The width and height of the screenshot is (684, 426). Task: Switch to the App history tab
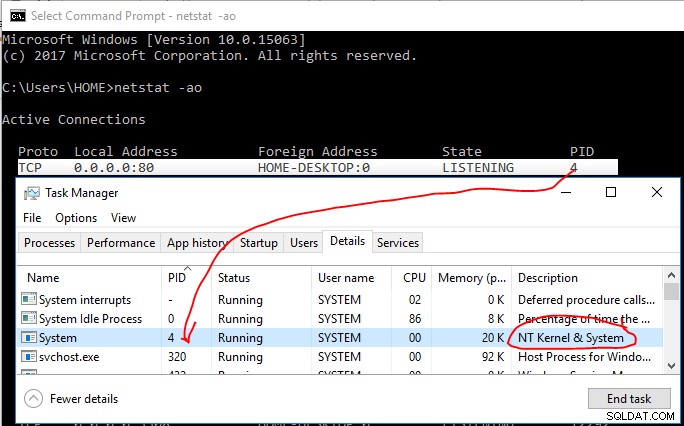coord(197,243)
